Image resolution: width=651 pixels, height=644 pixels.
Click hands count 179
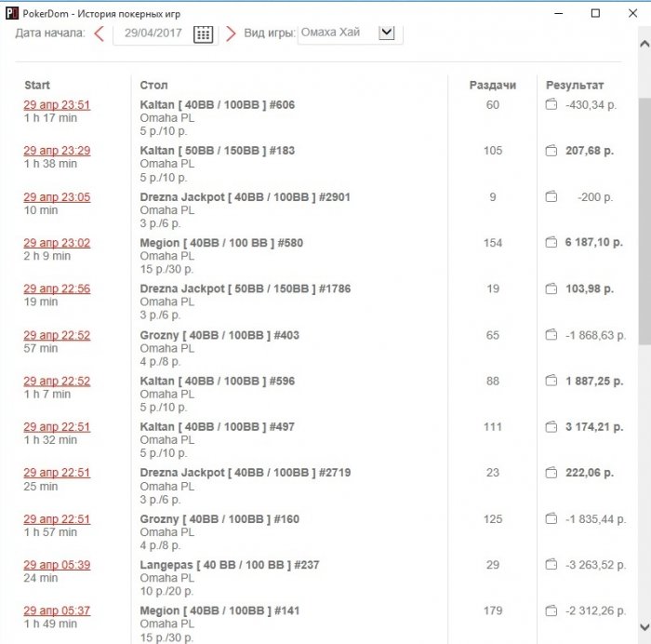[492, 610]
